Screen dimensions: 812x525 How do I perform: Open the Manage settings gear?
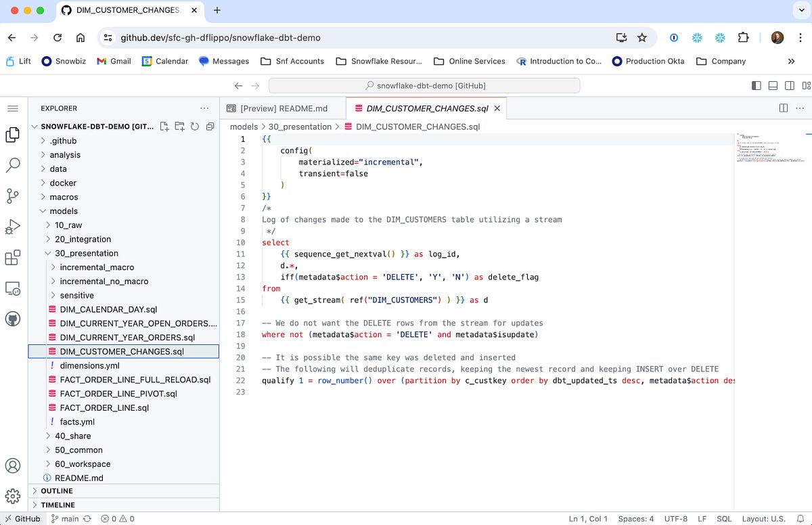12,496
